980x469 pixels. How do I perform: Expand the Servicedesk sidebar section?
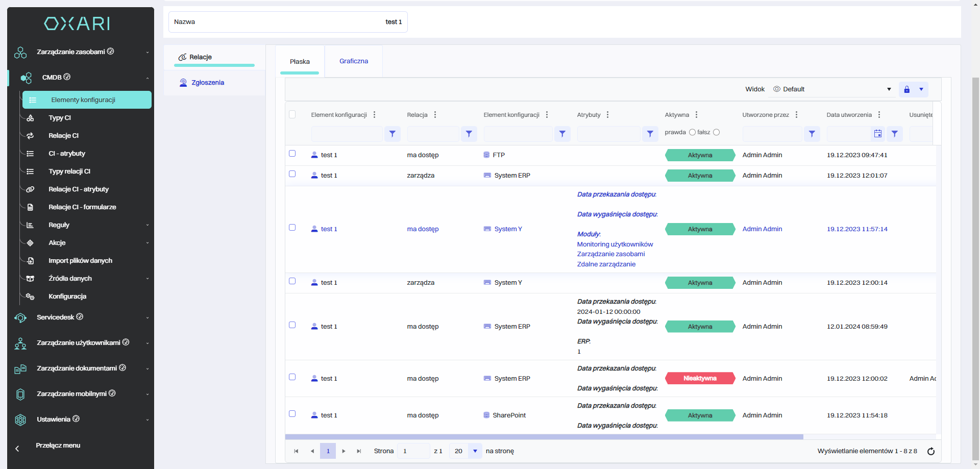82,317
